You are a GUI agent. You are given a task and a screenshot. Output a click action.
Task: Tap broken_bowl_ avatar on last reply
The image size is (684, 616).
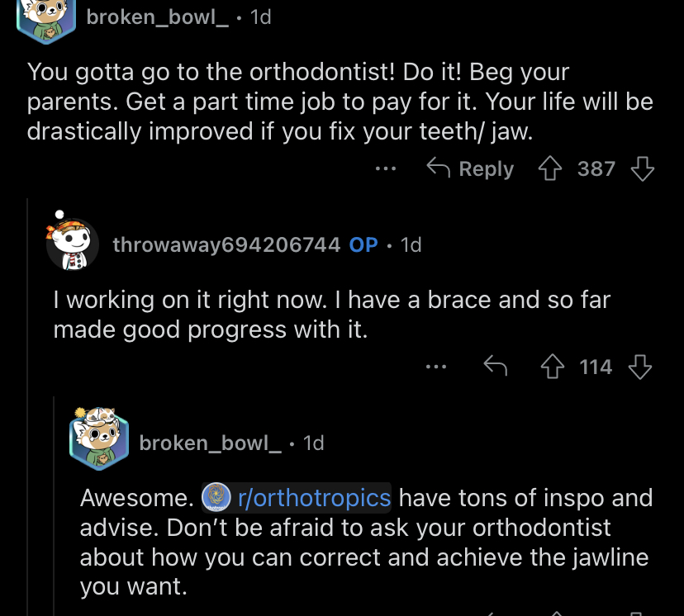coord(99,438)
